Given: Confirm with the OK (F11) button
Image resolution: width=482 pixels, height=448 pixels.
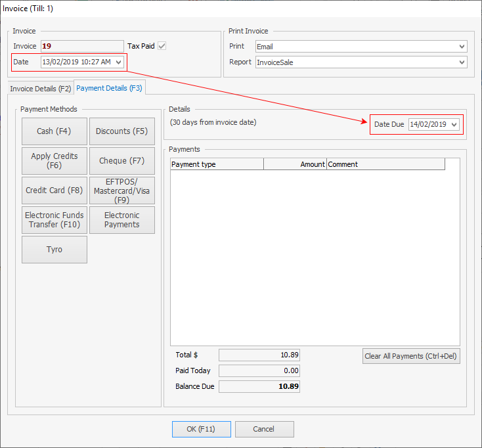Looking at the screenshot, I should [x=202, y=429].
